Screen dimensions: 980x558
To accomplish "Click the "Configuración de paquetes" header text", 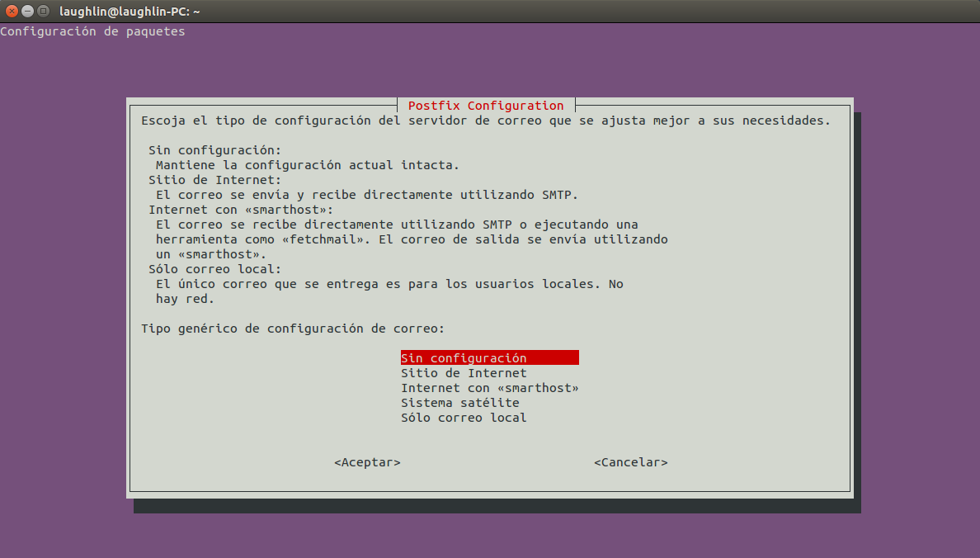I will pyautogui.click(x=92, y=31).
